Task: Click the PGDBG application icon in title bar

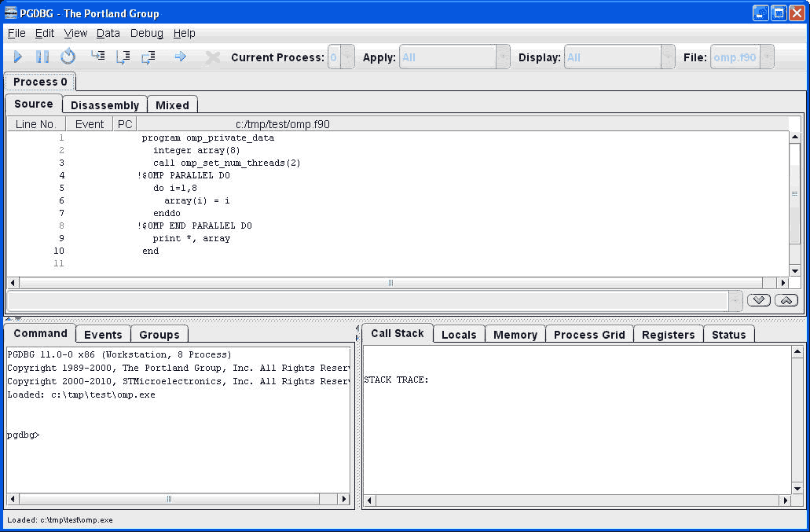Action: click(10, 13)
